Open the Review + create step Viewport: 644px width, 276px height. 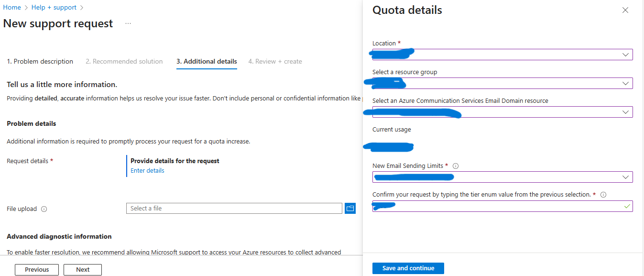pyautogui.click(x=275, y=61)
